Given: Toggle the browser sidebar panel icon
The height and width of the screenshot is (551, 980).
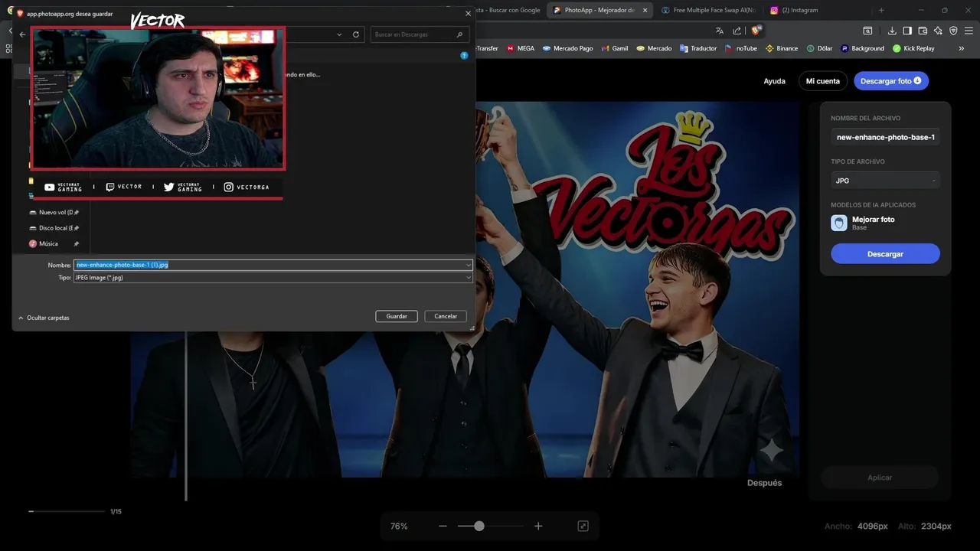Looking at the screenshot, I should [x=907, y=31].
